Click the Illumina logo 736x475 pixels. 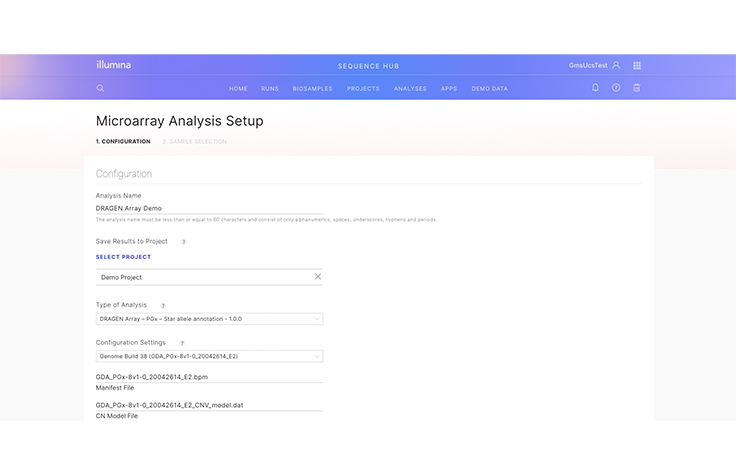[x=113, y=65]
